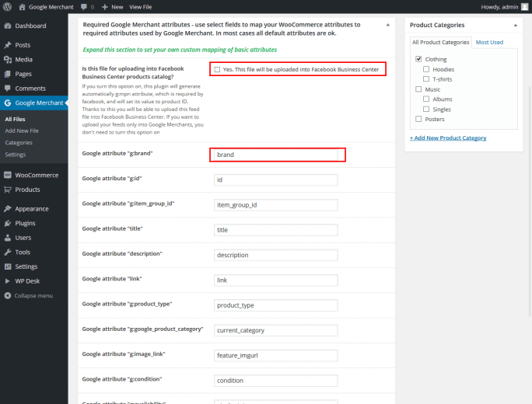This screenshot has height=404, width=532.
Task: Click the home icon next to Google Merchant
Action: pyautogui.click(x=22, y=7)
